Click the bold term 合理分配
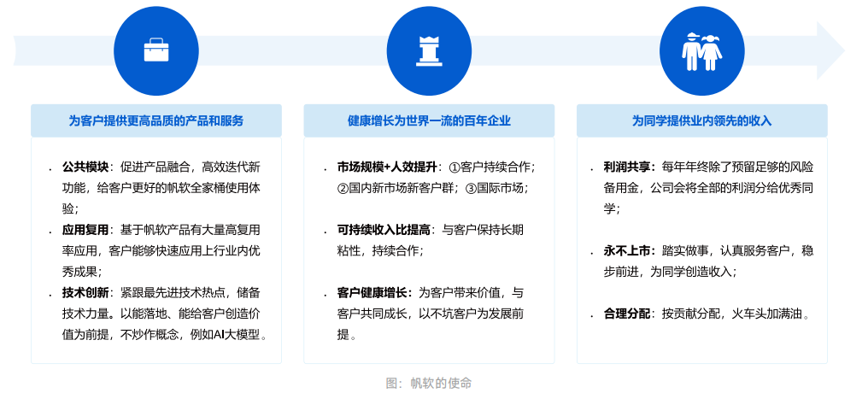This screenshot has height=393, width=868. point(627,314)
